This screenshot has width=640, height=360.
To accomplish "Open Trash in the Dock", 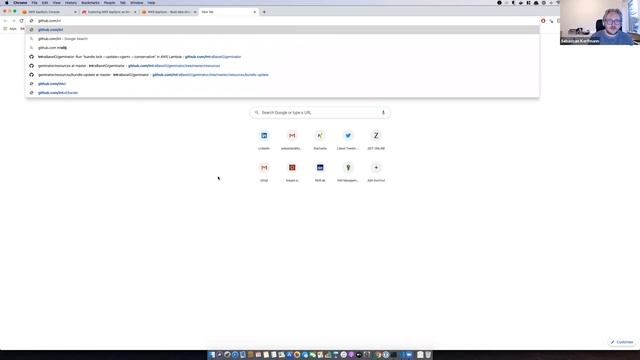I will (428, 355).
